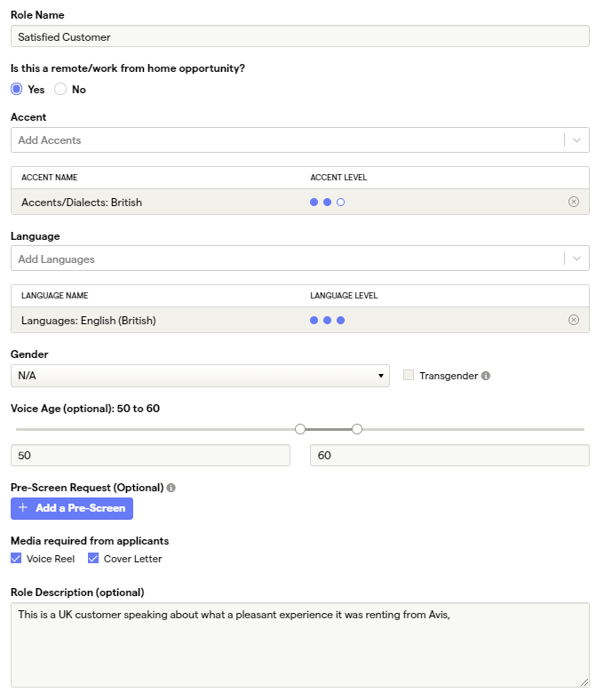
Task: Set accent level to first dot
Action: coord(314,203)
